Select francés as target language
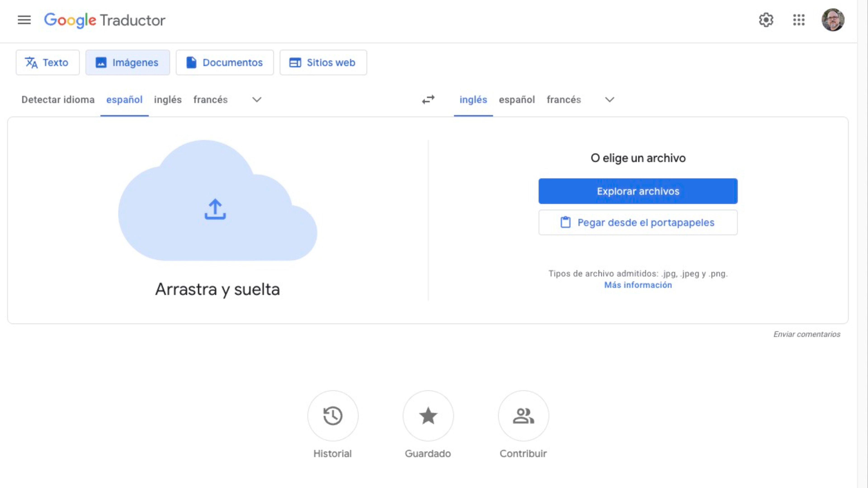Screen dimensions: 868x488 click(x=564, y=100)
